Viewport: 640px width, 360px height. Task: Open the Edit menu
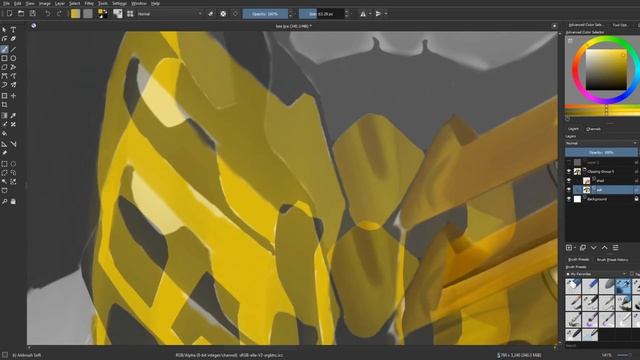[18, 3]
